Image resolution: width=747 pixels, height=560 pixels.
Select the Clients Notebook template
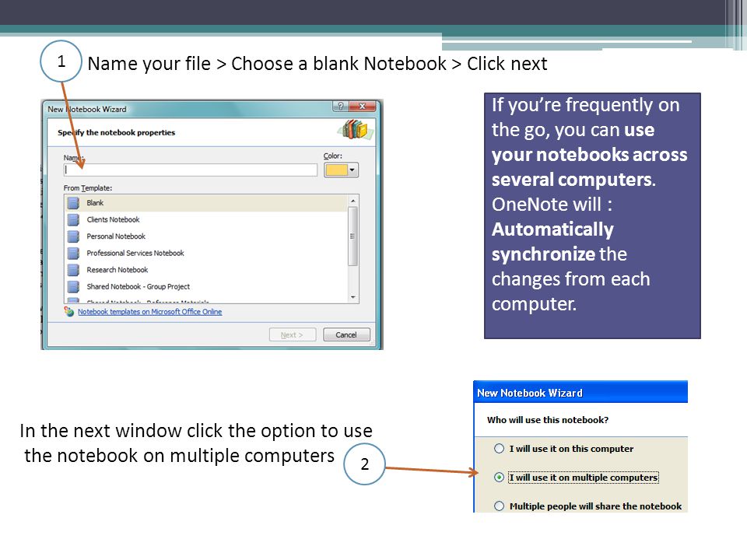point(207,219)
